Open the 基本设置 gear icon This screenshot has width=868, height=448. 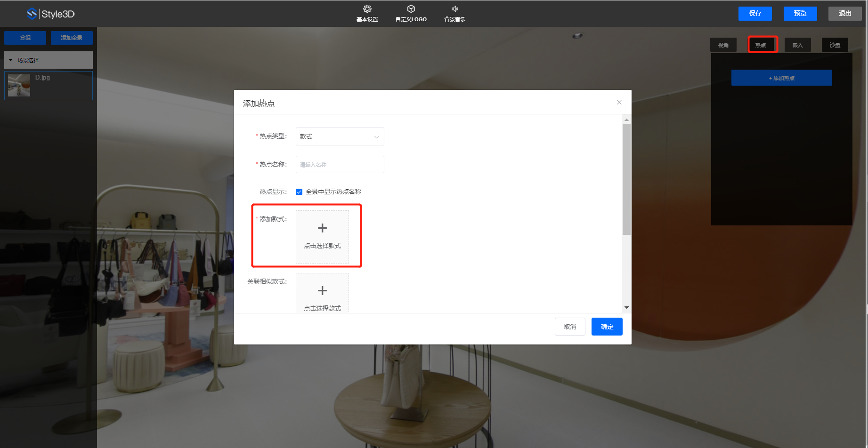[x=367, y=9]
